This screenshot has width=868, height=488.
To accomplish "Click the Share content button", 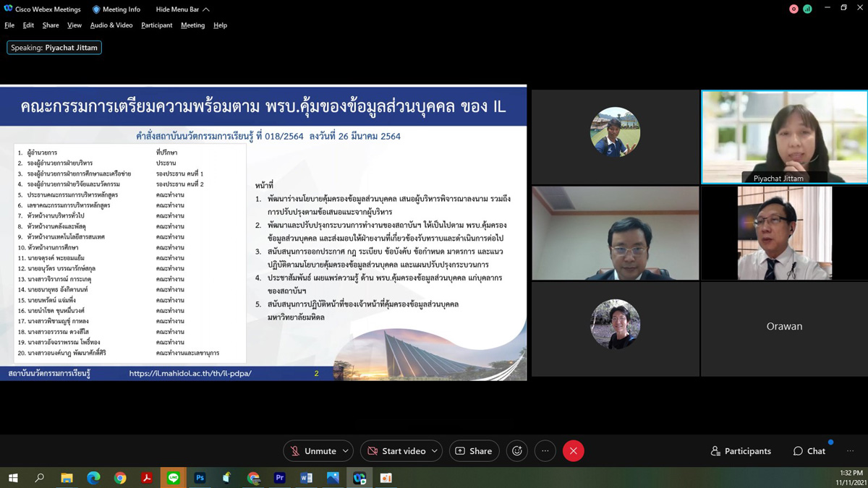I will tap(474, 451).
